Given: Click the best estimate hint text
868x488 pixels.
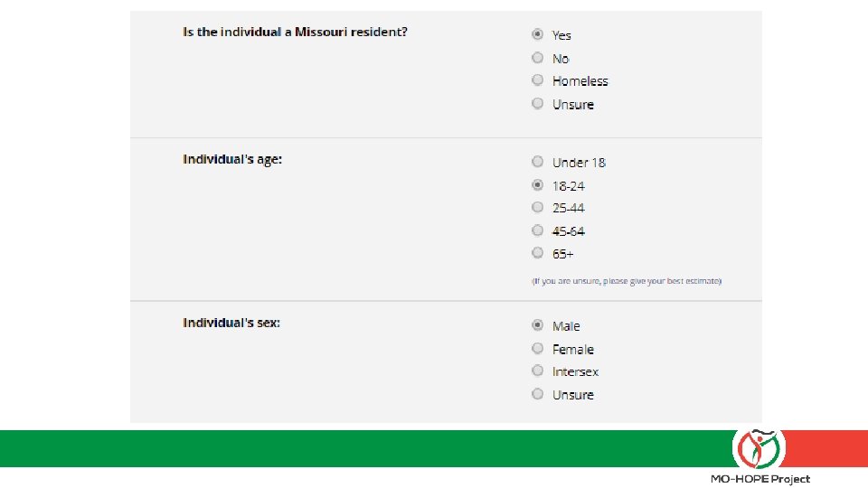Looking at the screenshot, I should click(x=627, y=281).
